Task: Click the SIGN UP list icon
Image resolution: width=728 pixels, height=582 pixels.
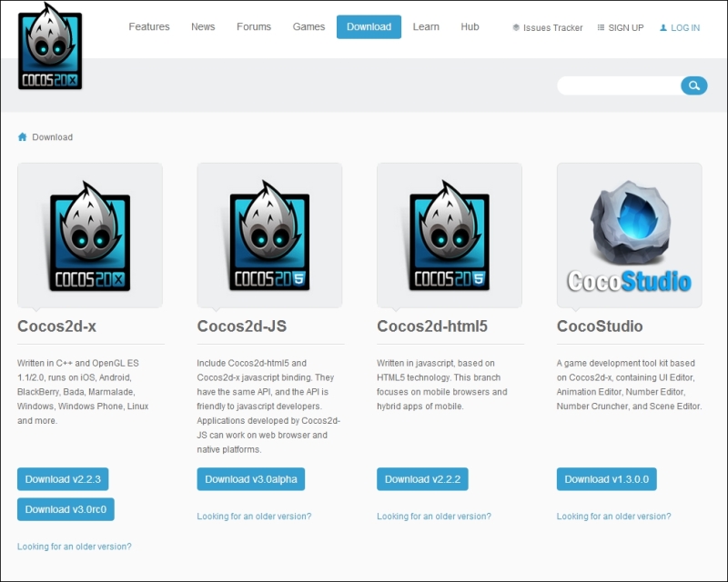Action: pyautogui.click(x=601, y=27)
